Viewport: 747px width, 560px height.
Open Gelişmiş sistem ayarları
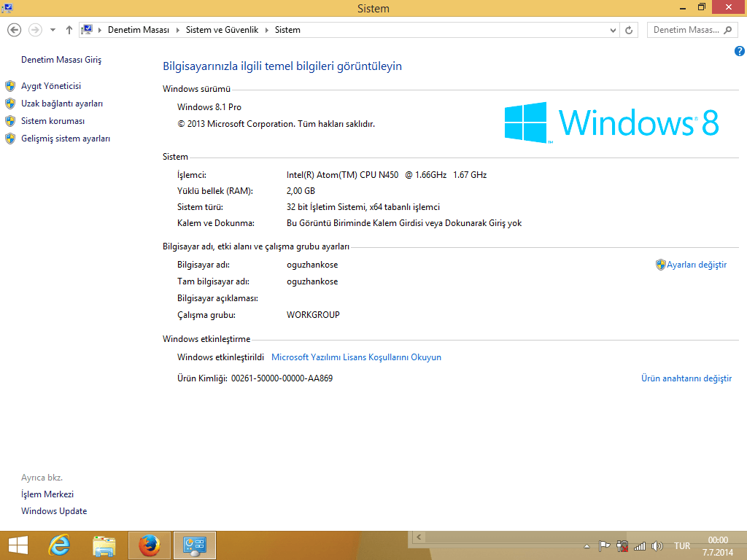[x=66, y=139]
